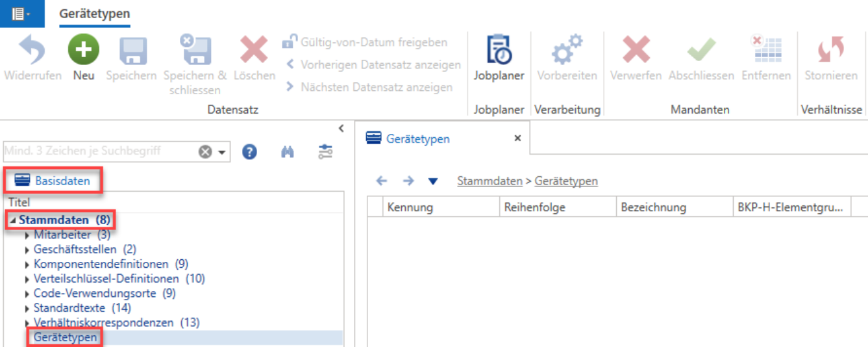Open the navigation history dropdown triangle
The width and height of the screenshot is (868, 347).
(433, 181)
